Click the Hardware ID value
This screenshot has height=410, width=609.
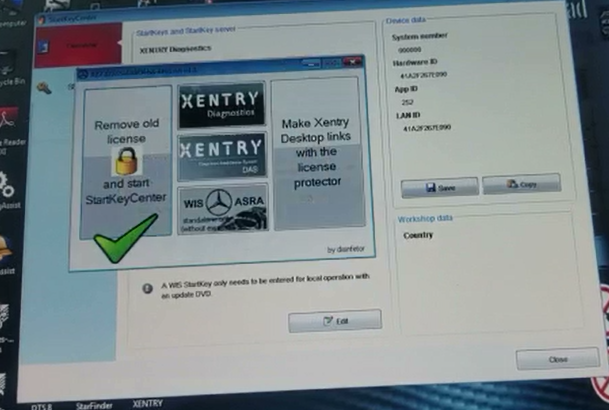click(424, 75)
